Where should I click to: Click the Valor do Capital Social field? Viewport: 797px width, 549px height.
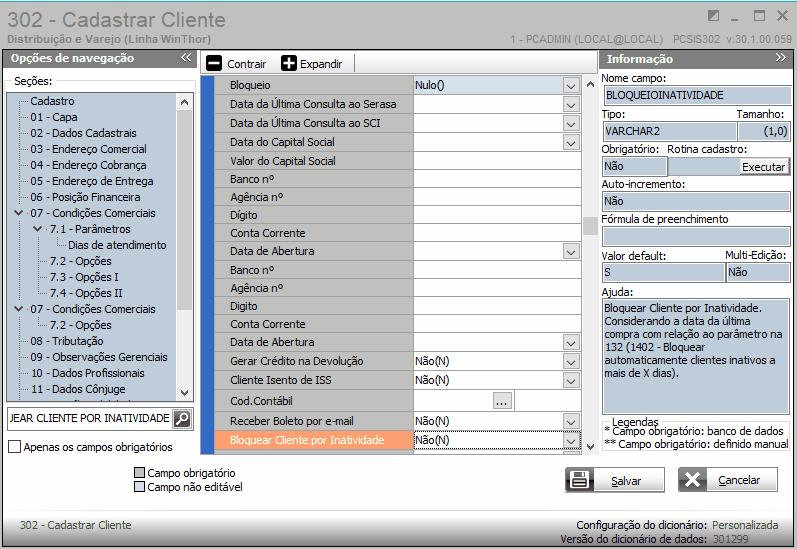[x=497, y=161]
